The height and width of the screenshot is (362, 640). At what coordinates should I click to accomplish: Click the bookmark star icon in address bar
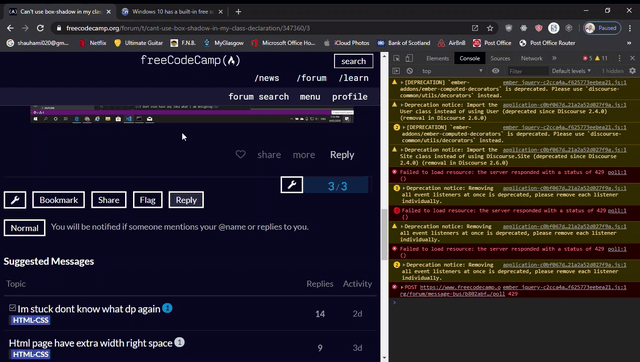coord(490,28)
